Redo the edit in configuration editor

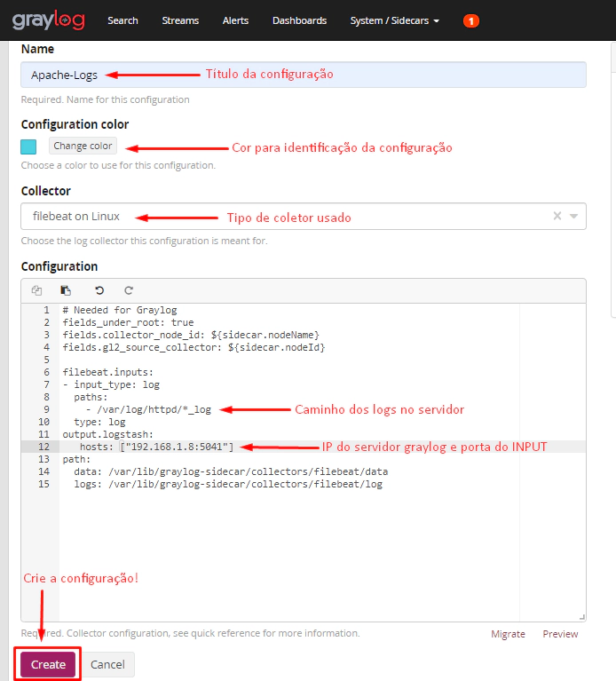[129, 290]
